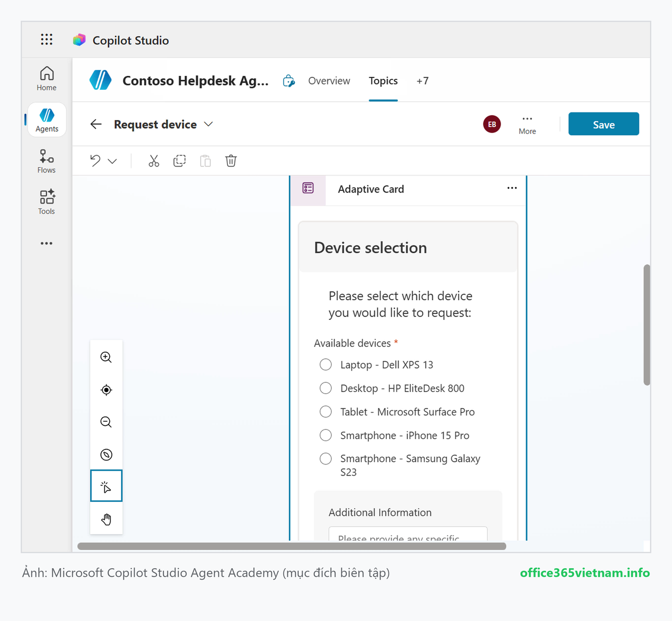The width and height of the screenshot is (672, 621).
Task: Click the vertical scrollbar thumb
Action: pyautogui.click(x=647, y=325)
